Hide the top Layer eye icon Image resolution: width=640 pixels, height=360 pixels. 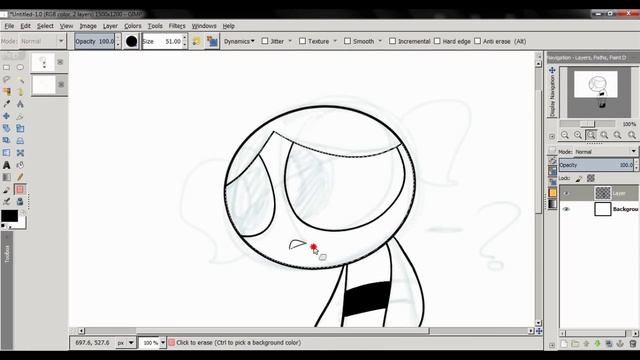566,193
